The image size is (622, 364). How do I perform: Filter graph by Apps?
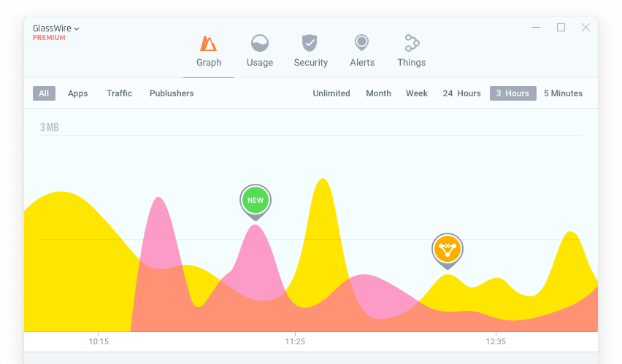[78, 93]
